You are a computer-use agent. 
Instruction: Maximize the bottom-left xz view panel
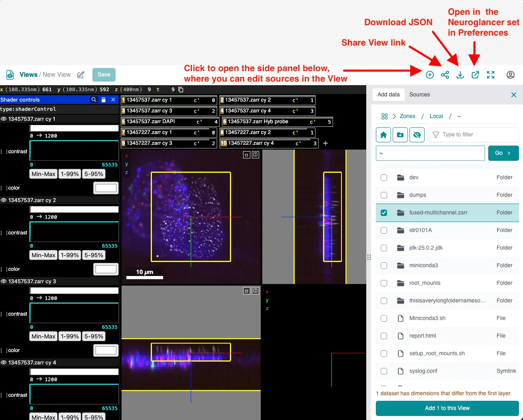tap(247, 291)
